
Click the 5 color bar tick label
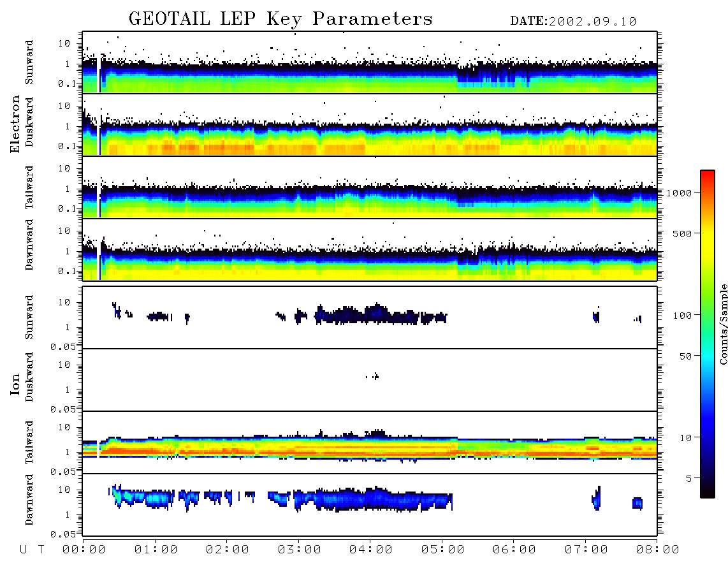click(x=688, y=478)
